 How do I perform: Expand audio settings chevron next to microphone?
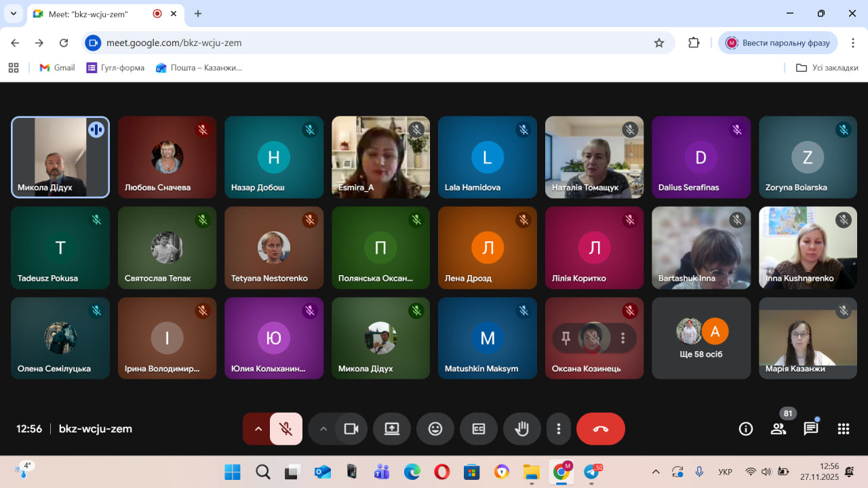click(x=258, y=428)
